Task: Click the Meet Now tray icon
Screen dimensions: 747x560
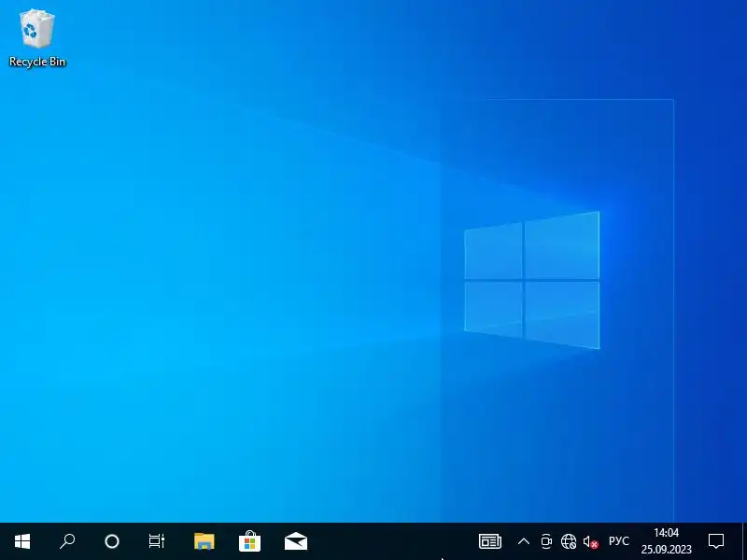Action: point(546,541)
